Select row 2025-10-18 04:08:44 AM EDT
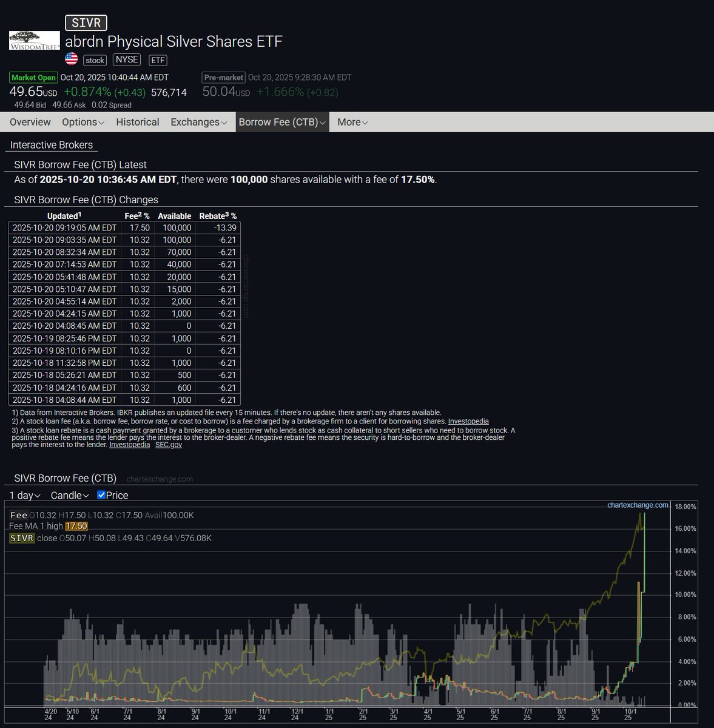The image size is (714, 728). pos(124,400)
